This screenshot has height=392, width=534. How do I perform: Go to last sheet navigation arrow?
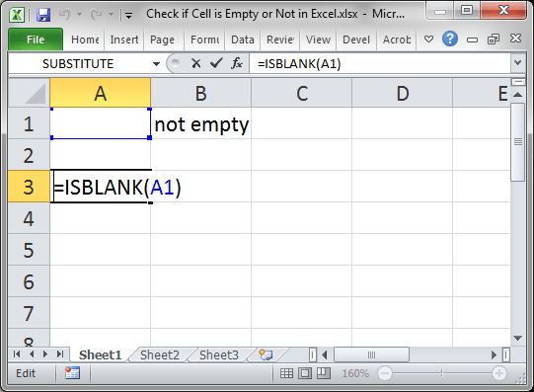coord(60,354)
